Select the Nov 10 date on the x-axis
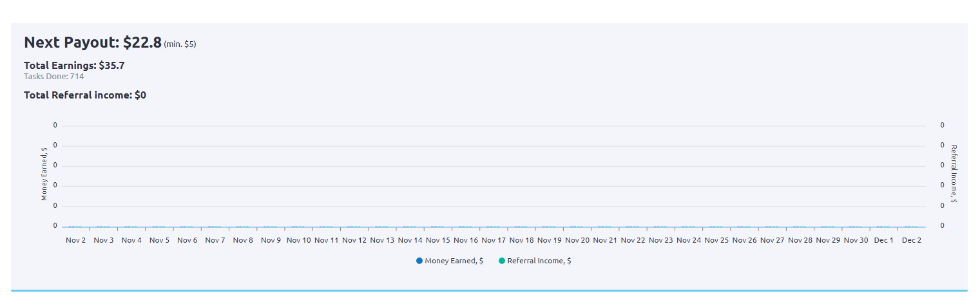 298,240
